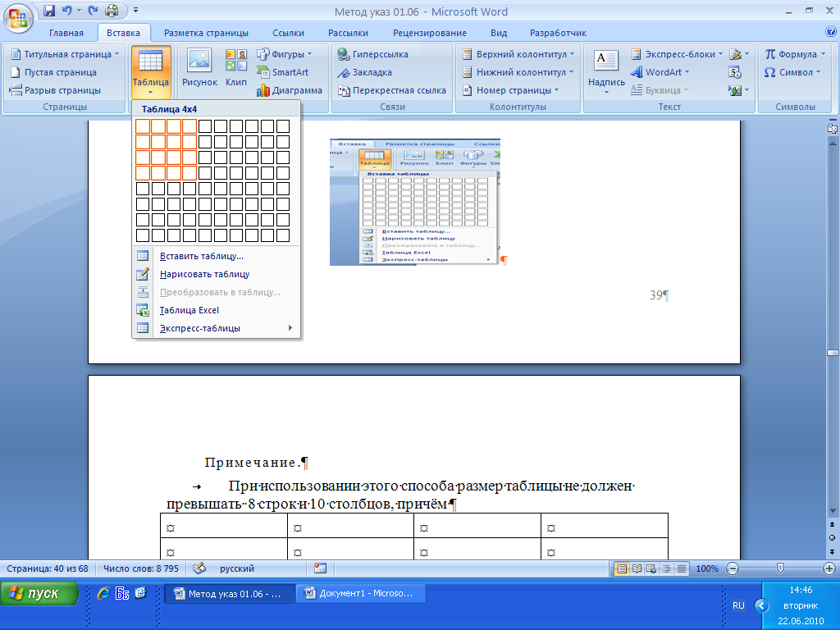Launch Internet Explorer from quick launch
Image resolution: width=840 pixels, height=630 pixels.
click(x=103, y=593)
